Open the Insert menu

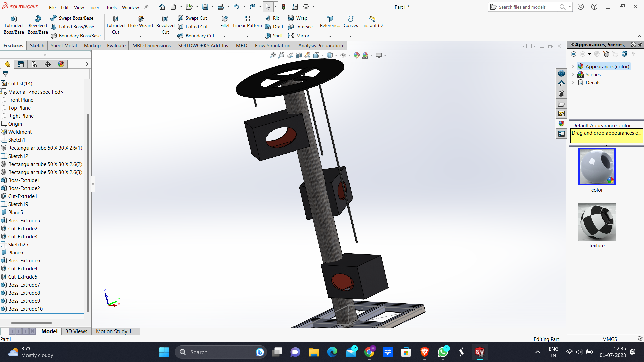point(95,7)
